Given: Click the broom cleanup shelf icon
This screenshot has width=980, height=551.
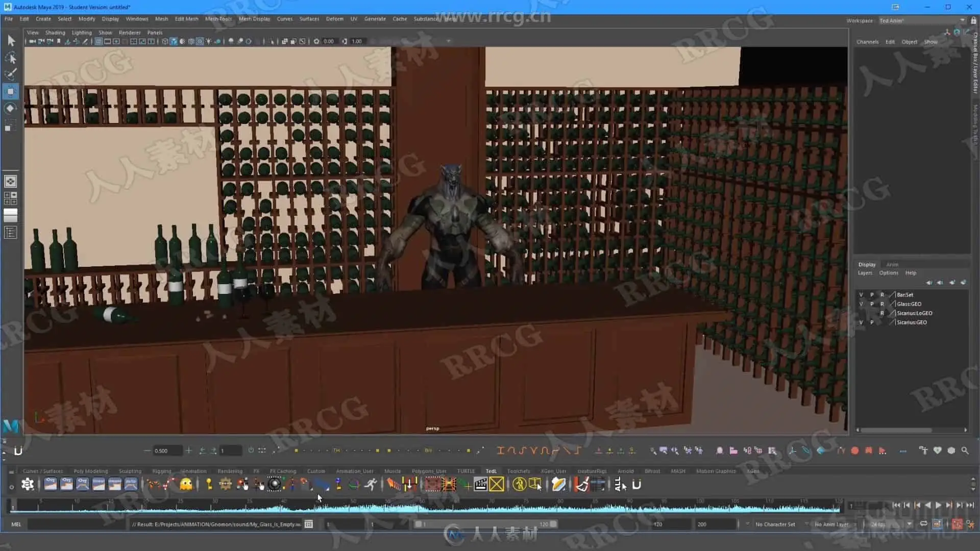Looking at the screenshot, I should coord(581,484).
